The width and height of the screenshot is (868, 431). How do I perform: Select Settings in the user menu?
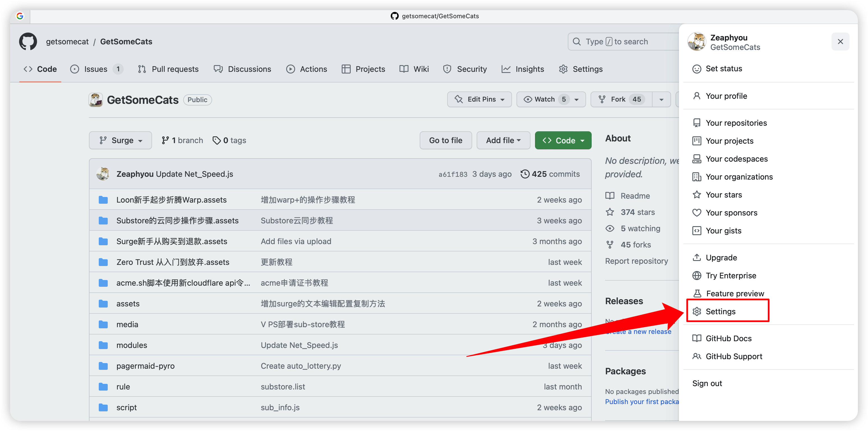720,311
